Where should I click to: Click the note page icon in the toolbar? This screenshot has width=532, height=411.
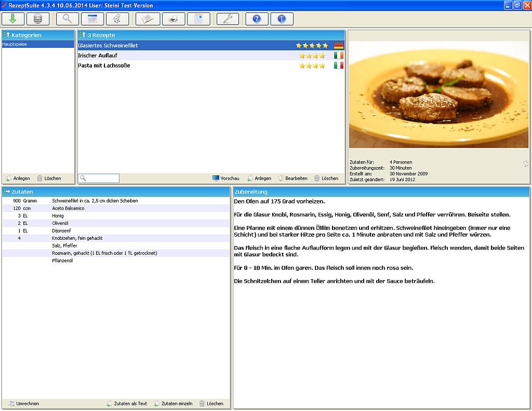pos(199,19)
